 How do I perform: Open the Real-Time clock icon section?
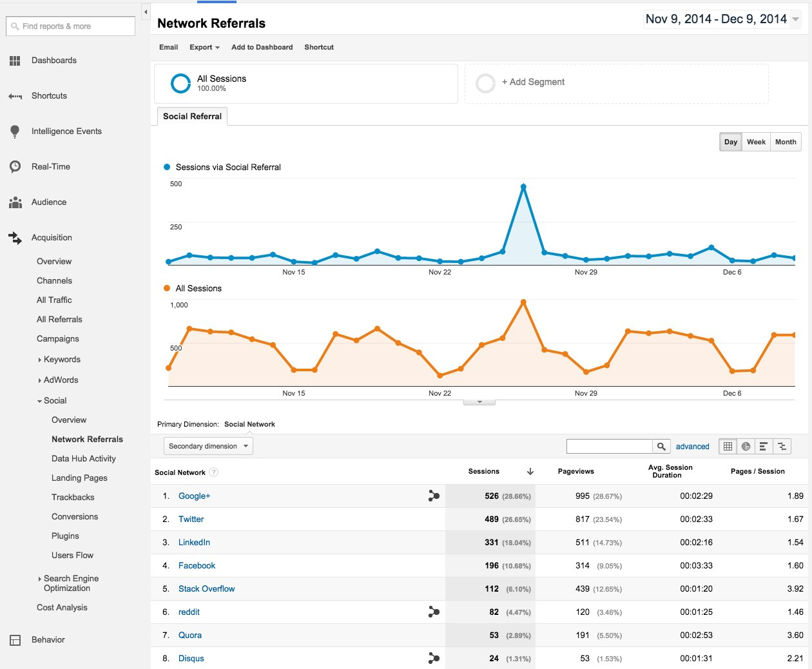tap(15, 166)
